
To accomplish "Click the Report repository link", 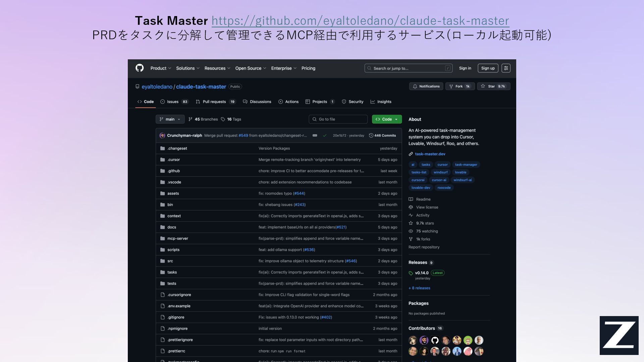I will 424,247.
